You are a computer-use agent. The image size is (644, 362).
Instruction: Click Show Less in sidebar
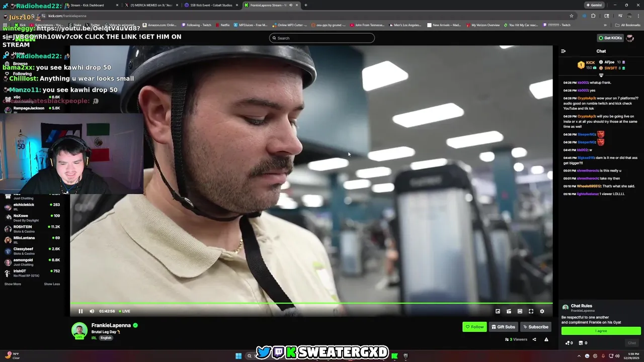point(52,284)
